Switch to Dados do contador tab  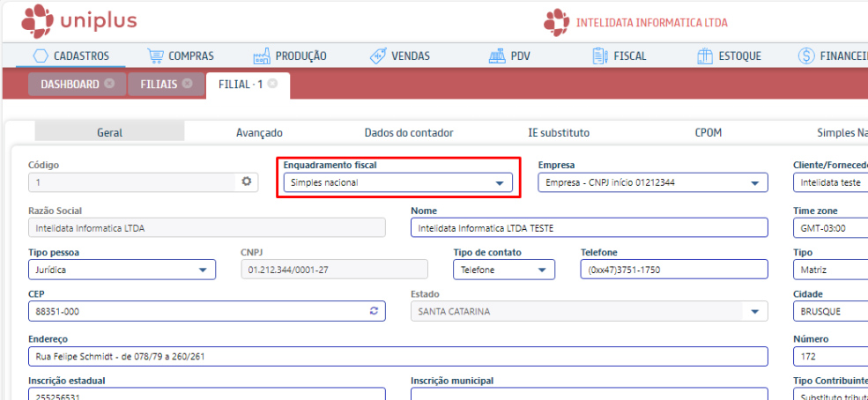[409, 132]
